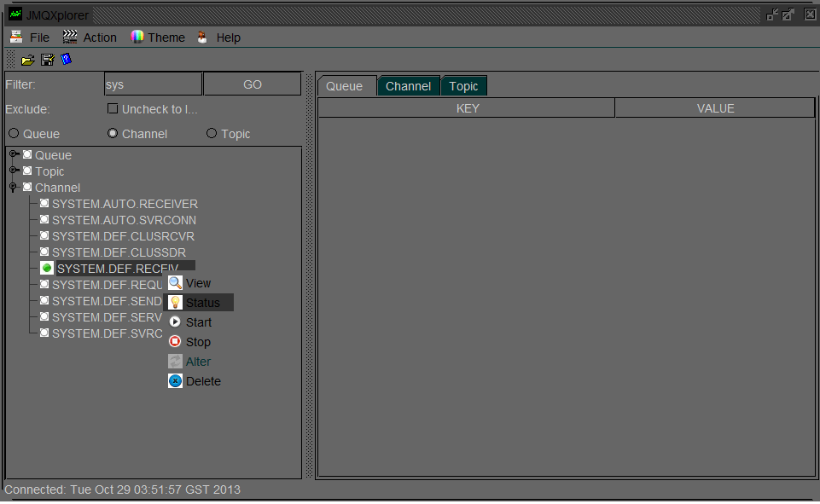Switch to the Topic tab
The width and height of the screenshot is (820, 504).
[463, 85]
